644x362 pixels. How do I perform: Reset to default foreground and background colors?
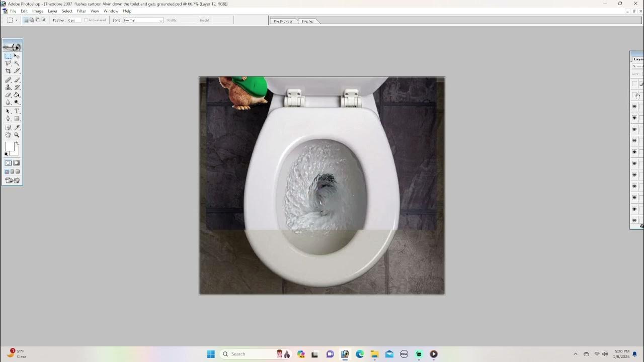(7, 154)
